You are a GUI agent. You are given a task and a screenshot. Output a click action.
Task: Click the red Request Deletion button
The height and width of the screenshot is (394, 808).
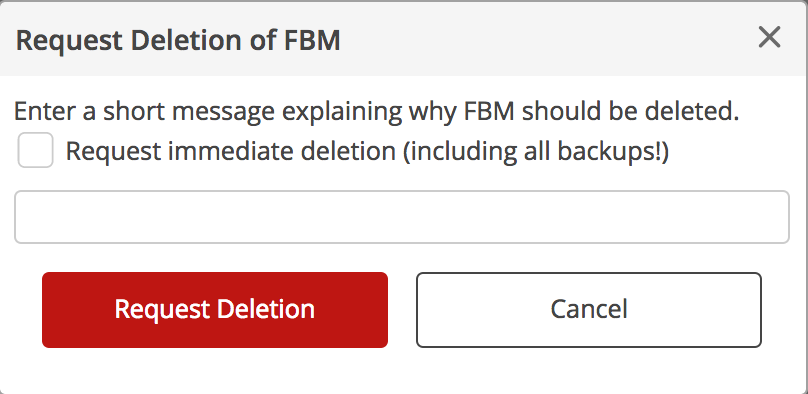coord(215,310)
